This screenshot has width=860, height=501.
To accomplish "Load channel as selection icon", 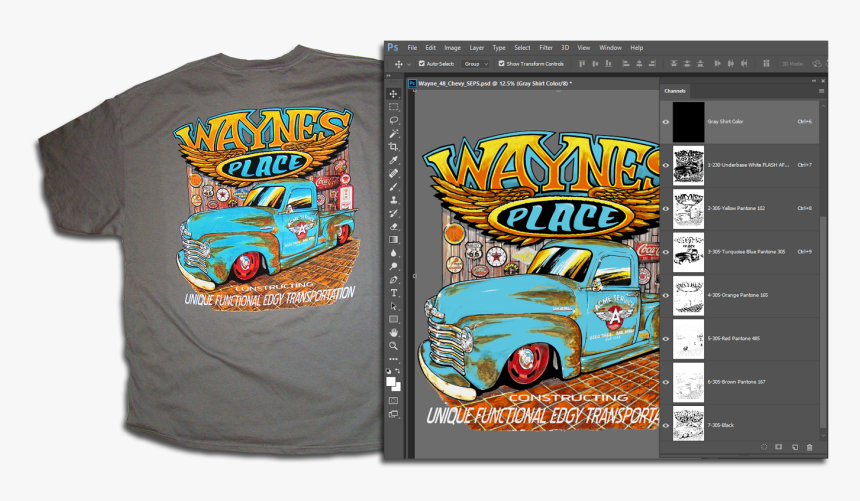I will click(x=763, y=447).
